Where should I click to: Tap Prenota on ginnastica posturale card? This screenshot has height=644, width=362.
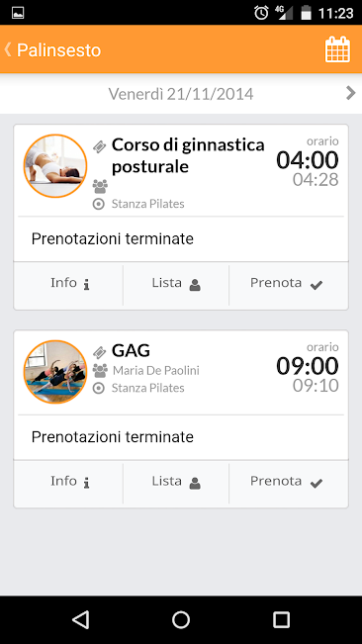pos(288,284)
